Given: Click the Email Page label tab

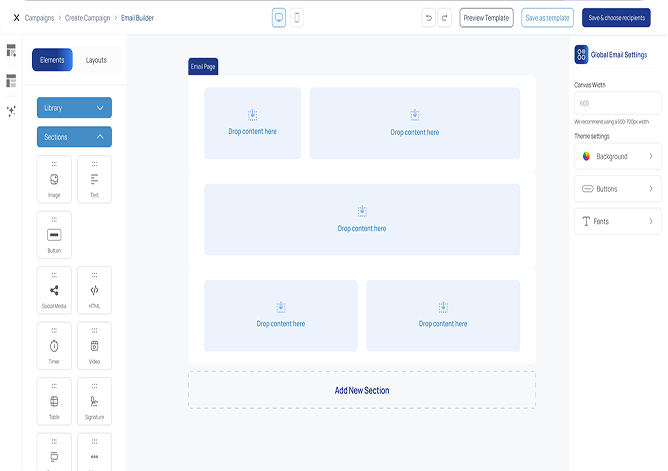Looking at the screenshot, I should point(203,66).
